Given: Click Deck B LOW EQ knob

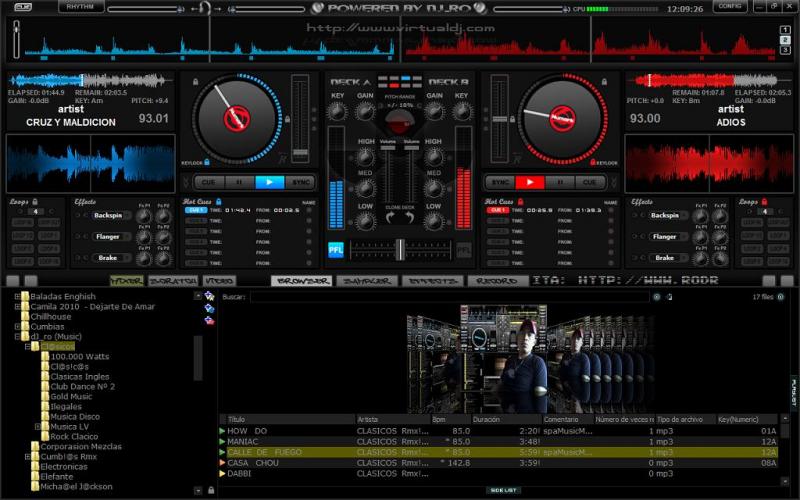Looking at the screenshot, I should [x=434, y=221].
